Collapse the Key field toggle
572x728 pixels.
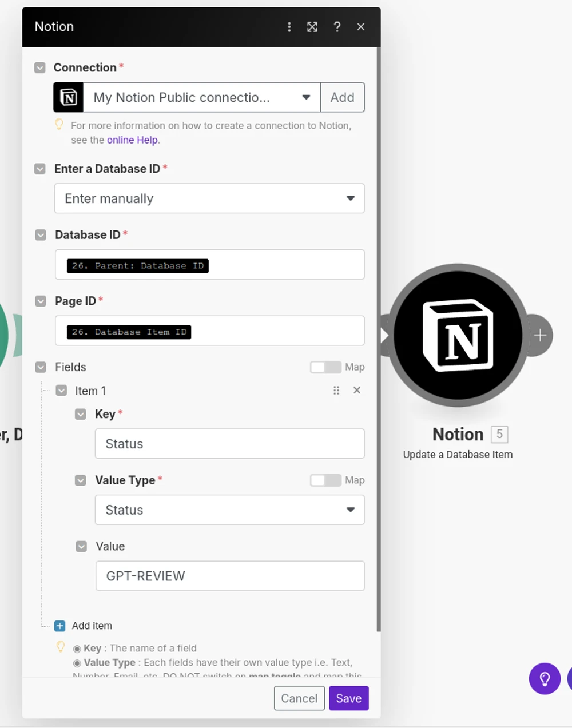(81, 414)
